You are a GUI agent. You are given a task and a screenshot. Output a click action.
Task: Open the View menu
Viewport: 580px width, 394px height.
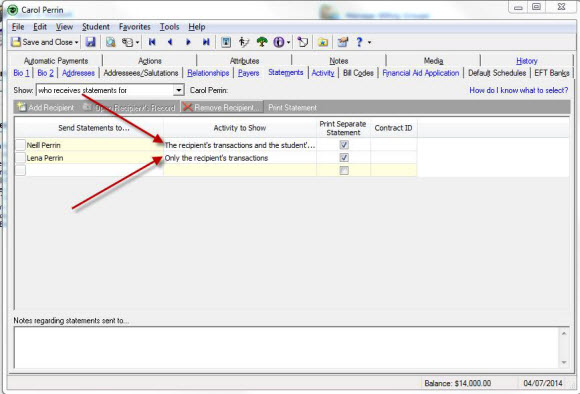(64, 27)
